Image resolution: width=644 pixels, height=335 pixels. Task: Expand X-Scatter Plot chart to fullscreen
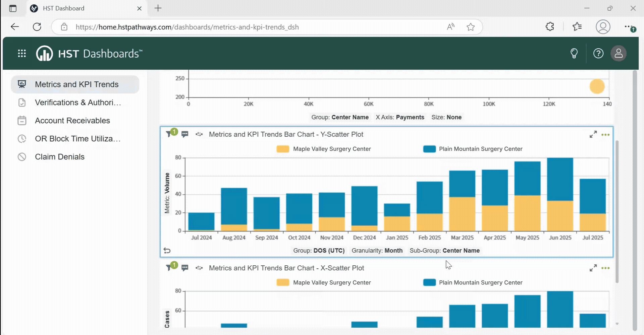[x=593, y=268]
